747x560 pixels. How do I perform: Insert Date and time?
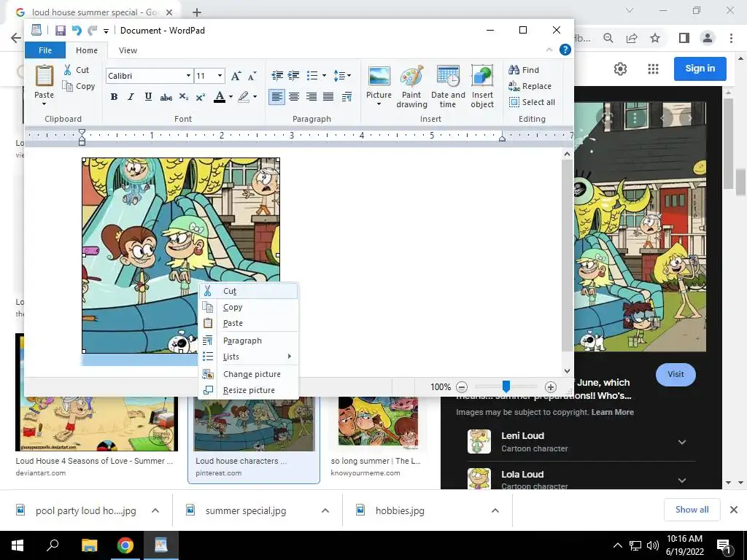pos(448,86)
